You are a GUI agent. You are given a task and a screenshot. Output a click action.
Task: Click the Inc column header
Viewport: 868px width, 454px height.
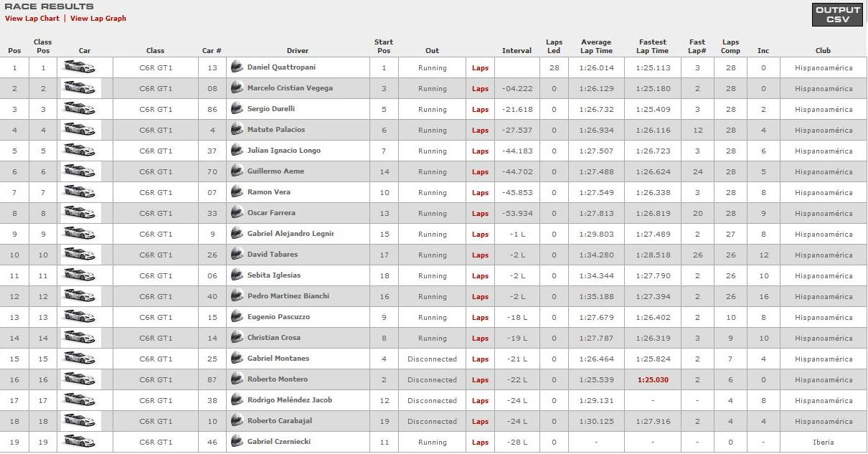click(x=763, y=51)
